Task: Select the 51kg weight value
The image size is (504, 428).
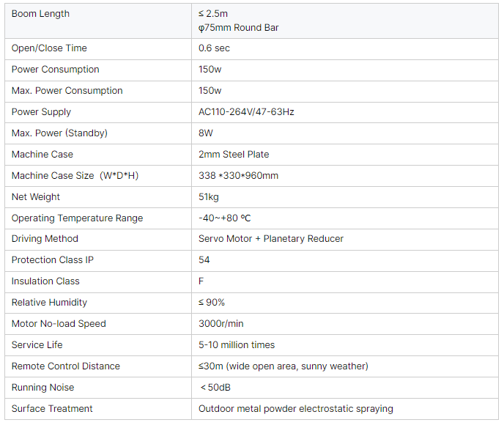Action: point(209,197)
